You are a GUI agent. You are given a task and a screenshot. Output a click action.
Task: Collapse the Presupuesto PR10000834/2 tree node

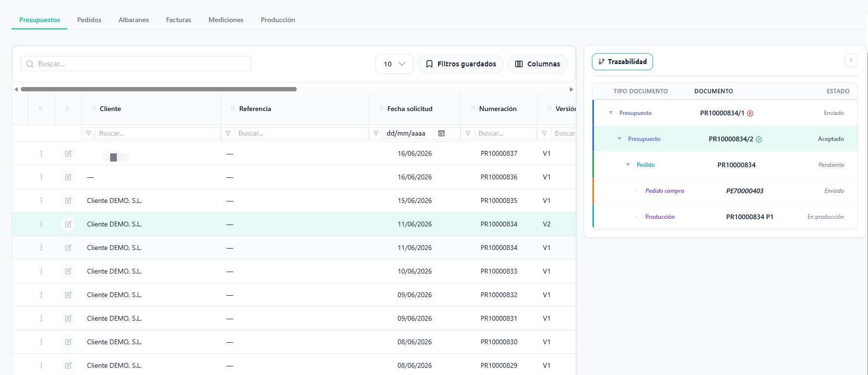[x=619, y=139]
